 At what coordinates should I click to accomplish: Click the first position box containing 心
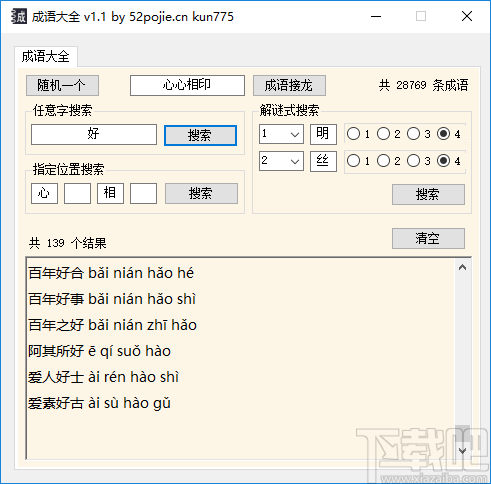point(44,193)
